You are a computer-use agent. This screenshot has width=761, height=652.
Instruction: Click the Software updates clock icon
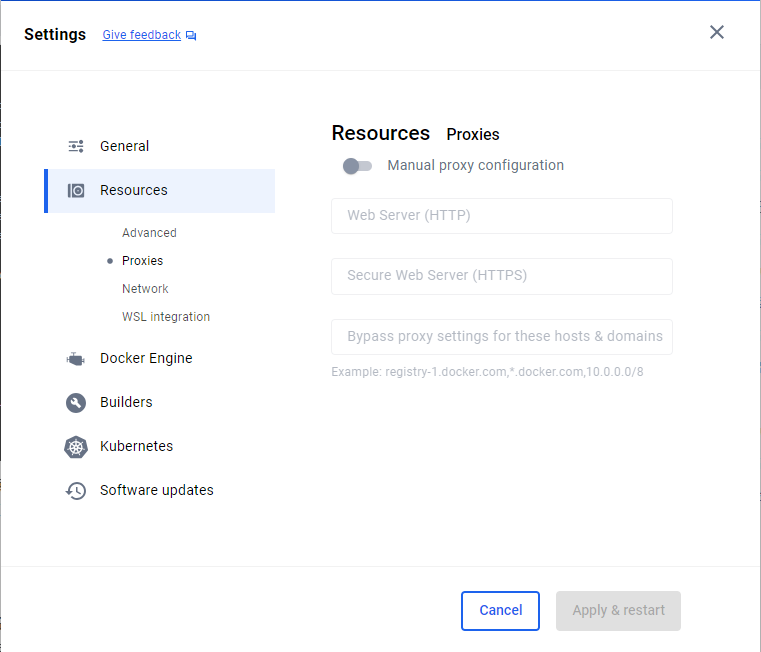pos(76,491)
